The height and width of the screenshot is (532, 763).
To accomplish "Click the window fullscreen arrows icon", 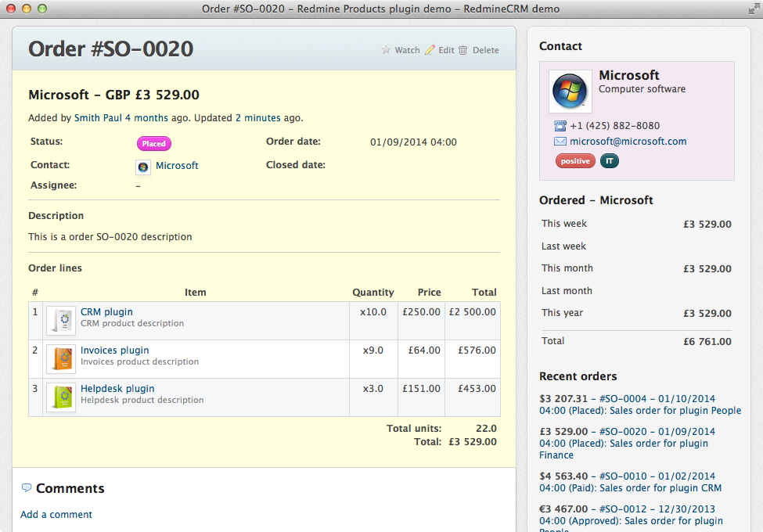I will pyautogui.click(x=752, y=9).
